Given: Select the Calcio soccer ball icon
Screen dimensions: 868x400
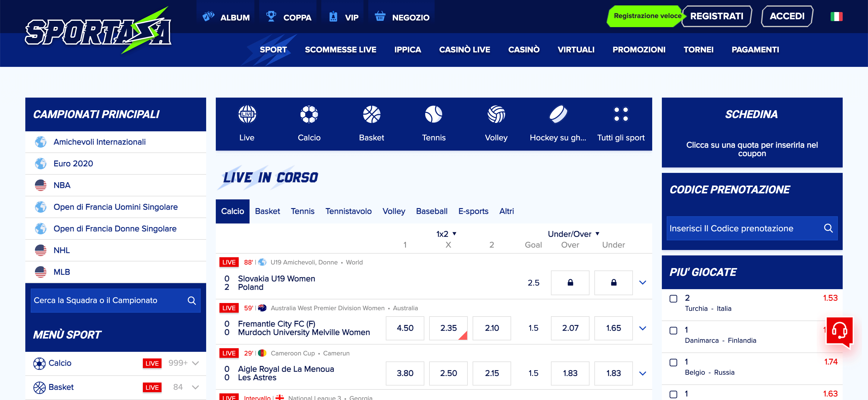Looking at the screenshot, I should [309, 114].
